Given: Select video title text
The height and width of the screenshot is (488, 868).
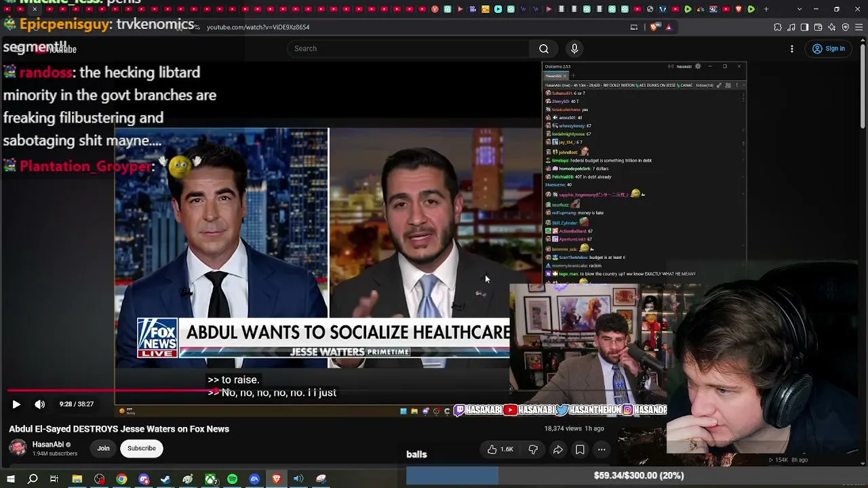Looking at the screenshot, I should click(x=119, y=429).
